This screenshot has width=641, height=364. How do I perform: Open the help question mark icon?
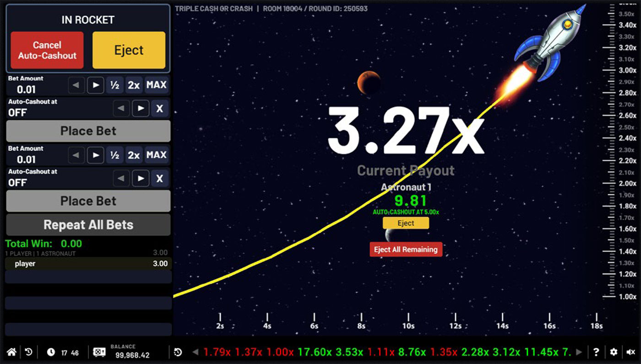[596, 352]
